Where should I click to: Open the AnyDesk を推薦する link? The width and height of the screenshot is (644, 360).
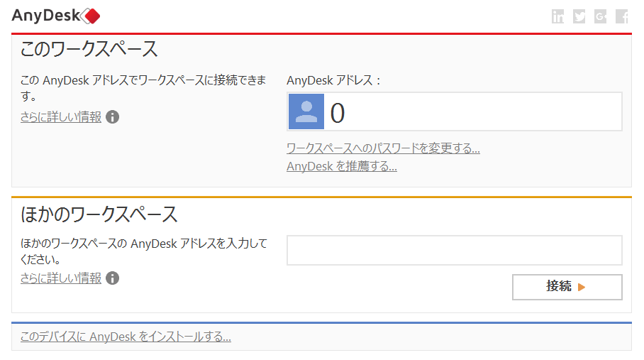tap(342, 166)
